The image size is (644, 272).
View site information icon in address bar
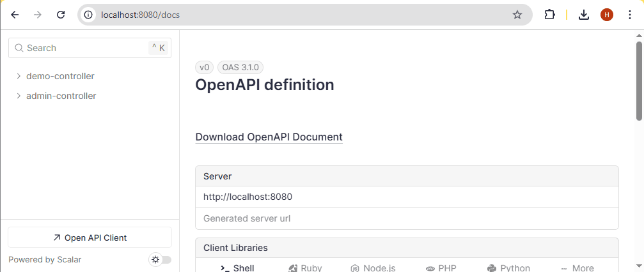88,15
